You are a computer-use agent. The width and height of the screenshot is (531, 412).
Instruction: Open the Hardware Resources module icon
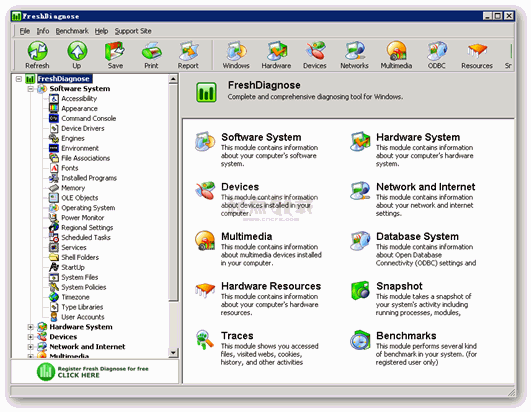205,290
